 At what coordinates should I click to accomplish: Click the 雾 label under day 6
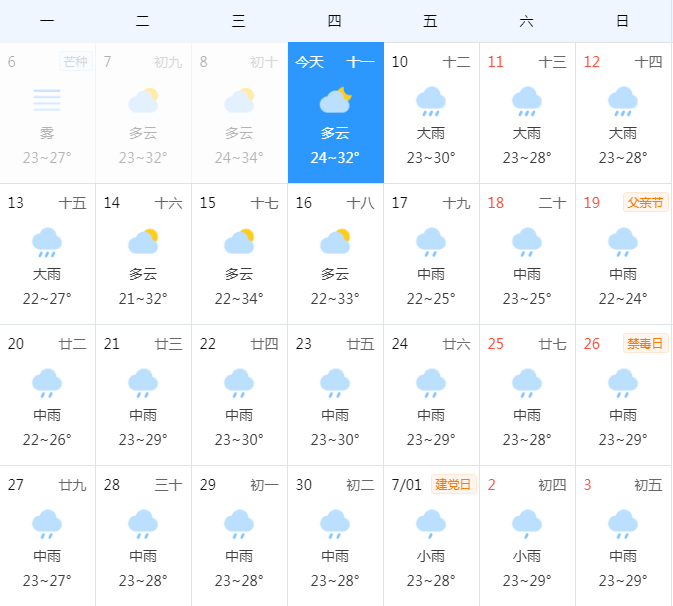(x=47, y=133)
